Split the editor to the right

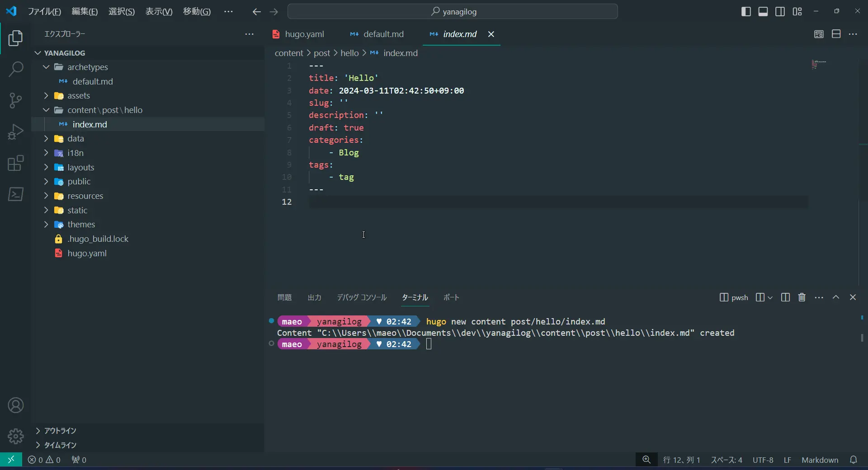point(836,34)
